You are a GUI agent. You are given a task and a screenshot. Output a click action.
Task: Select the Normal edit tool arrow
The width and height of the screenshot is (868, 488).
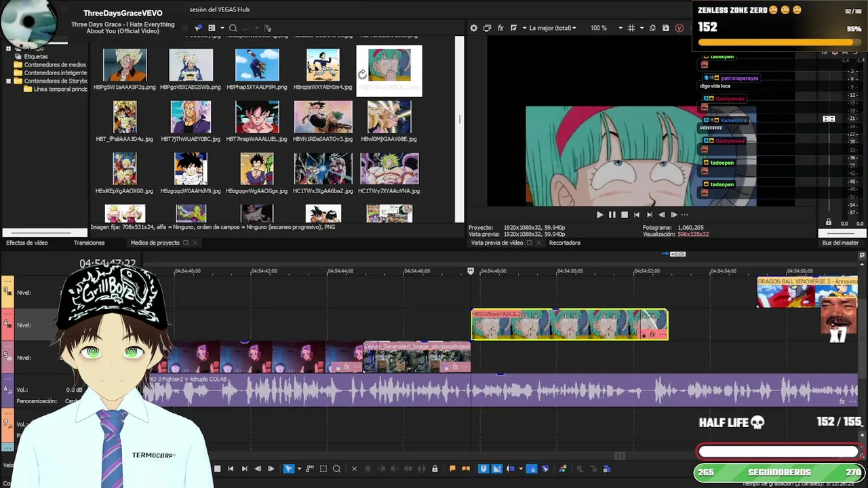(288, 468)
